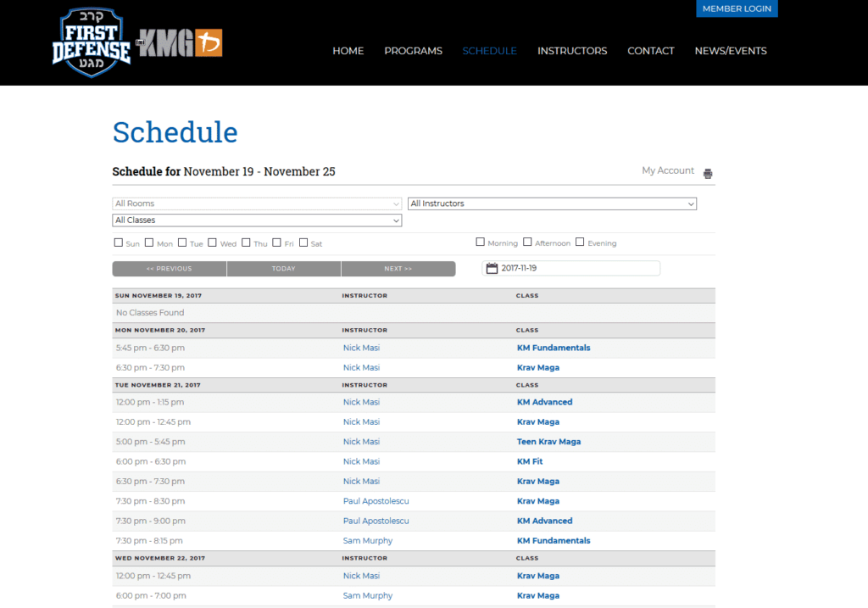Click the 'No Classes Found' row text
This screenshot has width=868, height=608.
(x=150, y=313)
